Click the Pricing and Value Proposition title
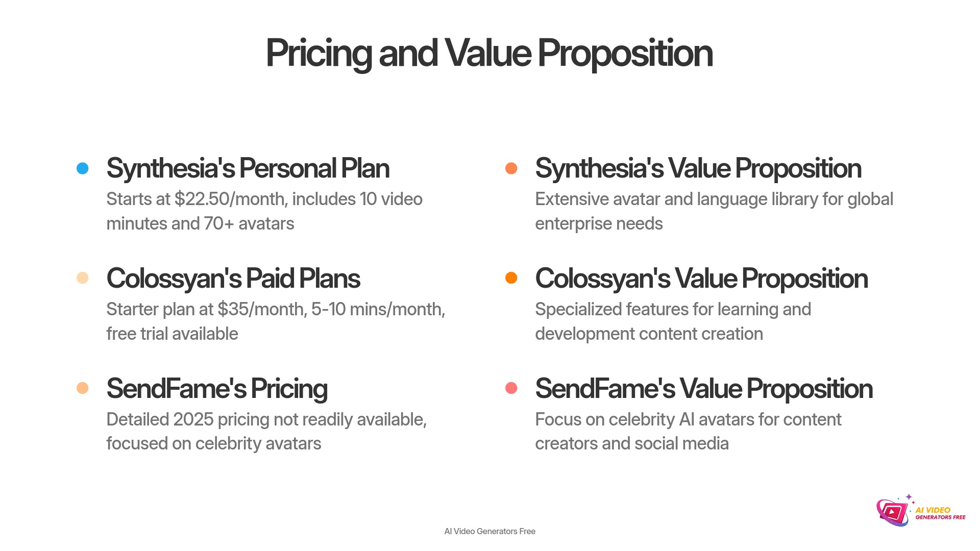The width and height of the screenshot is (980, 551). [489, 54]
